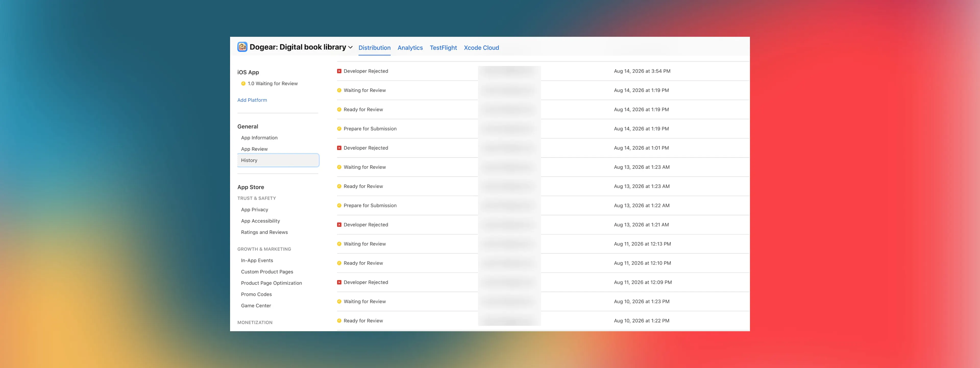Image resolution: width=980 pixels, height=368 pixels.
Task: Click the date "Aug 11, 2026 at 12:10 PM"
Action: [643, 263]
